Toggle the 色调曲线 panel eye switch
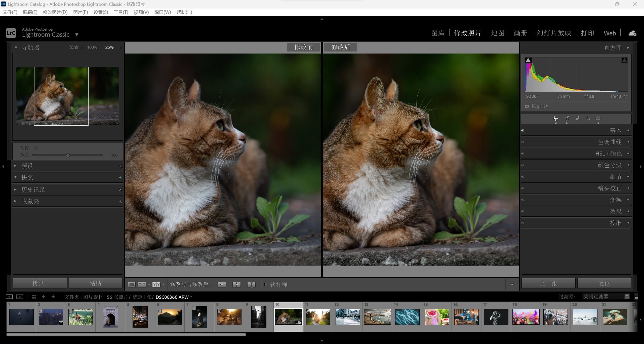The height and width of the screenshot is (344, 644). pyautogui.click(x=523, y=142)
